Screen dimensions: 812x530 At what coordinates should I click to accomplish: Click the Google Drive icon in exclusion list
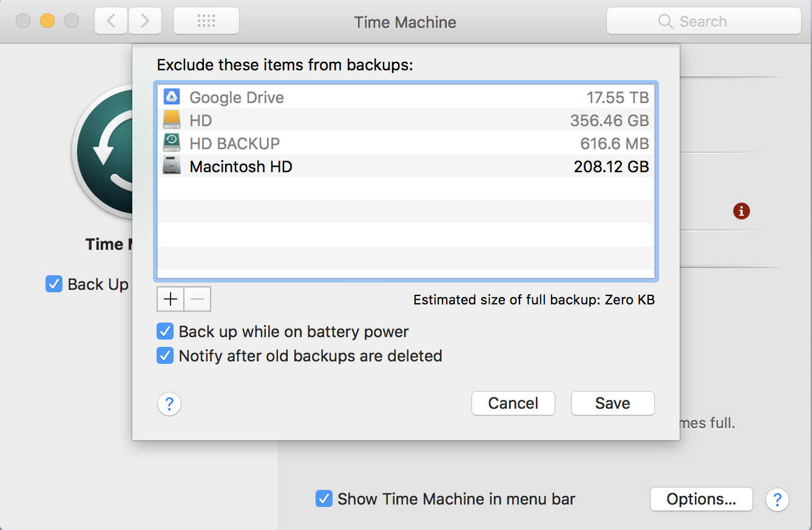172,97
